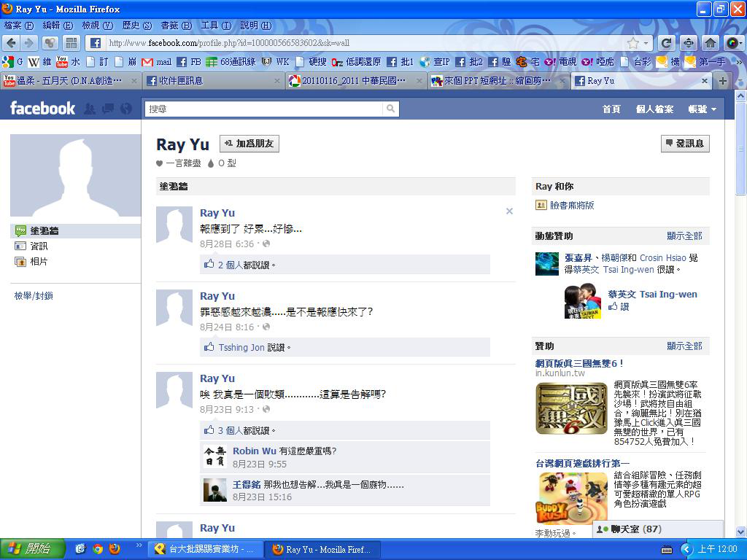Open the 68通訊錄 spreadsheet bookmark
The width and height of the screenshot is (747, 560).
coord(231,62)
